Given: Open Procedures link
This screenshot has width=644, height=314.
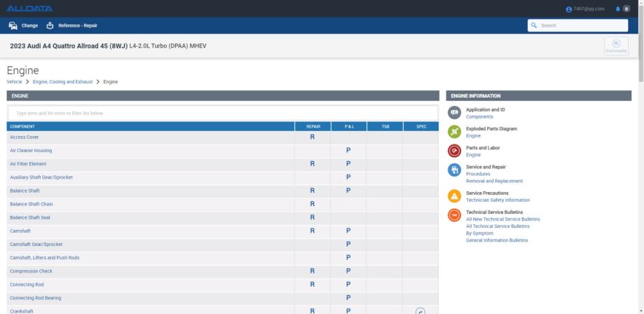Looking at the screenshot, I should point(478,175).
